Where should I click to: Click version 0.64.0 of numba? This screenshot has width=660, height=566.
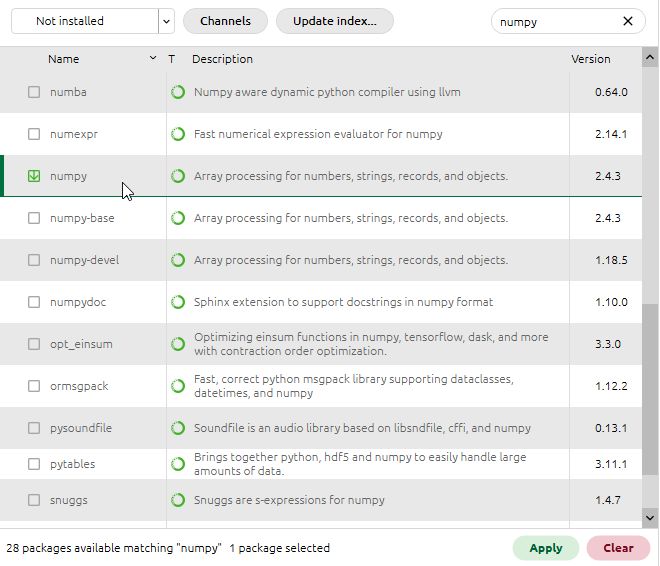pos(611,92)
